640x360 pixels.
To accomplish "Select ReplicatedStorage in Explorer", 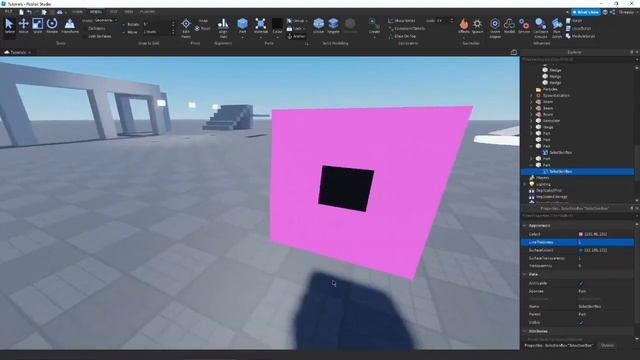I will click(x=551, y=197).
